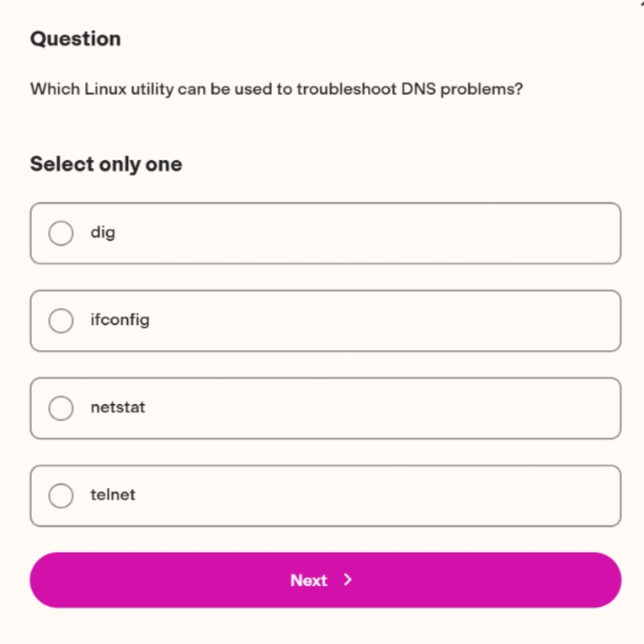Click the "netstat" answer label text
Viewport: 644px width, 644px height.
118,407
